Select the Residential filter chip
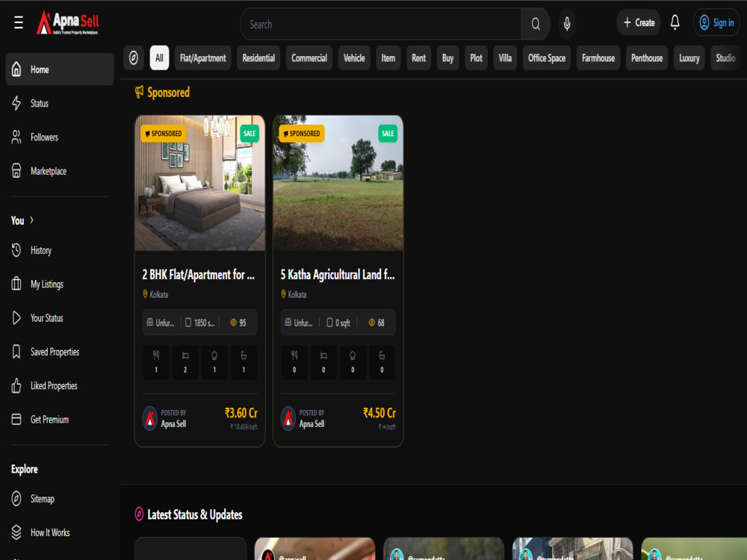This screenshot has height=560, width=747. (x=258, y=58)
